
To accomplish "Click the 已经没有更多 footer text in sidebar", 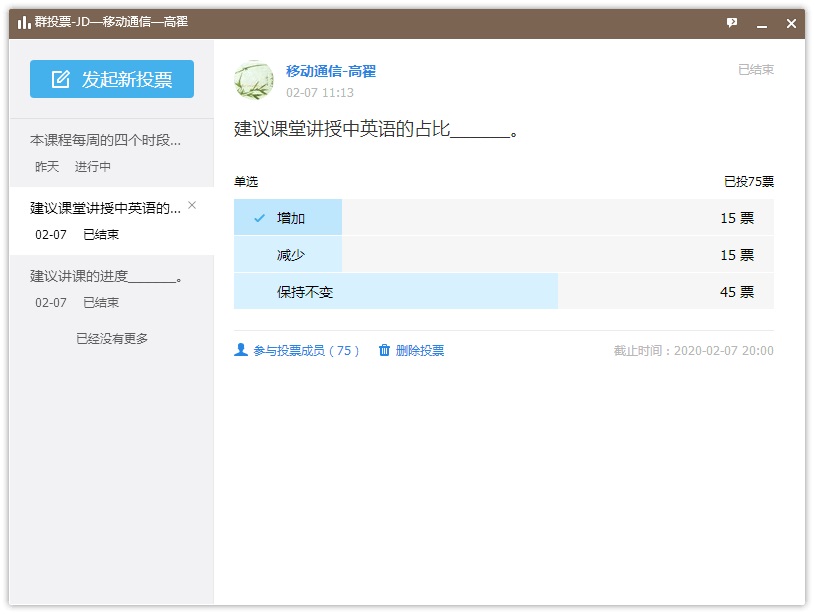I will pos(112,338).
